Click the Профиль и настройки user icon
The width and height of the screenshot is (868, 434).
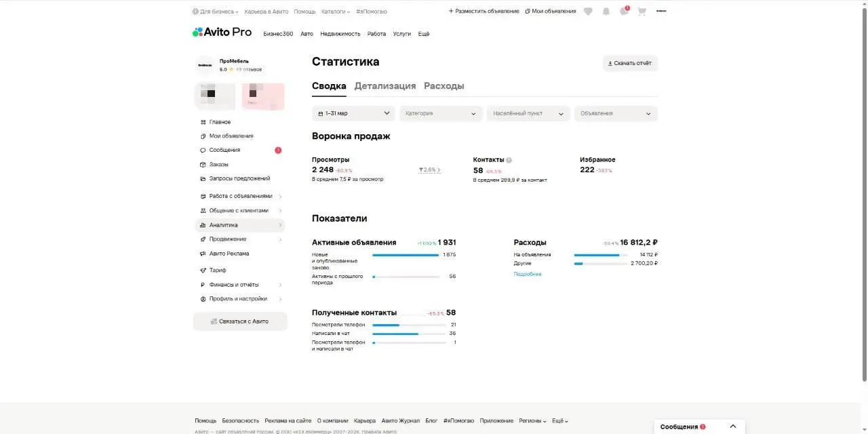203,299
